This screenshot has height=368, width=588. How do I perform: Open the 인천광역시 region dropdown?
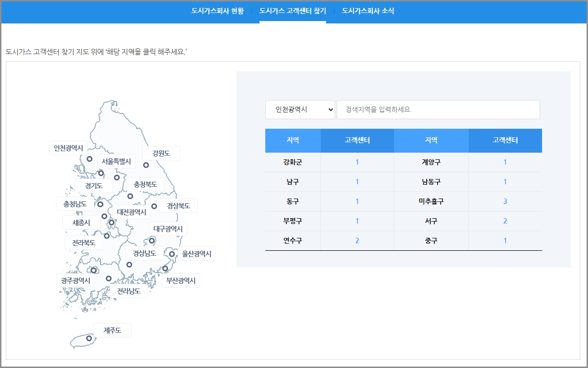(x=300, y=109)
